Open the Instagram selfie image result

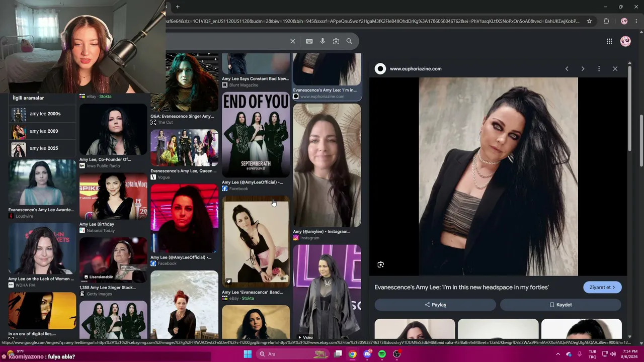327,165
